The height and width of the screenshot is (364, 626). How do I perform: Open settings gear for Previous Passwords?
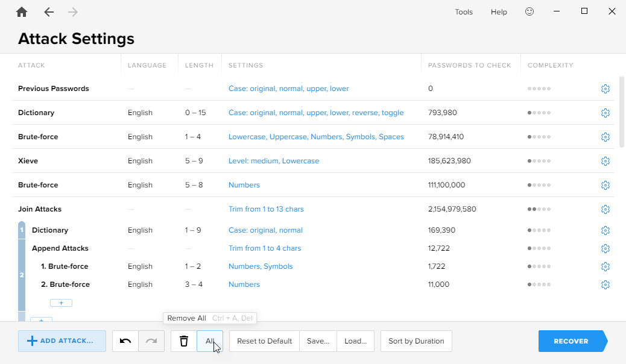(x=605, y=89)
